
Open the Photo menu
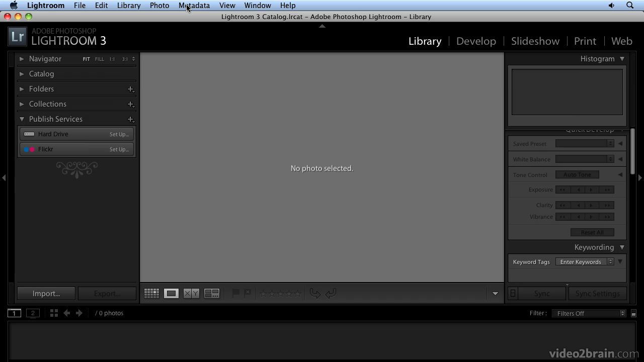[x=159, y=6]
